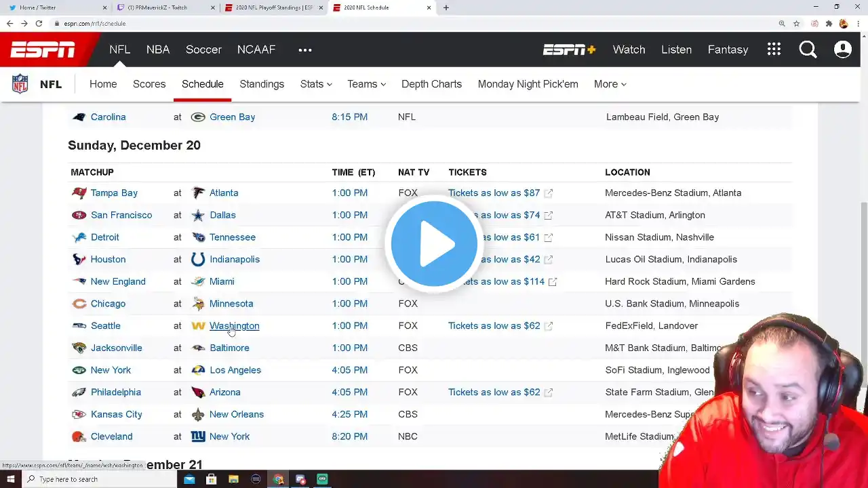Click Watch in the ESPN header
The height and width of the screenshot is (488, 868).
pos(629,49)
